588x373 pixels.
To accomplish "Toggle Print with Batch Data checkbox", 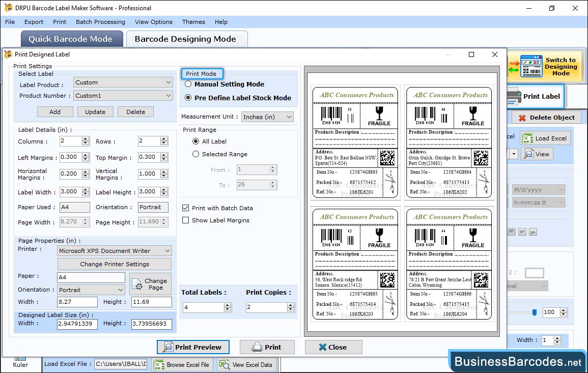I will tap(186, 208).
